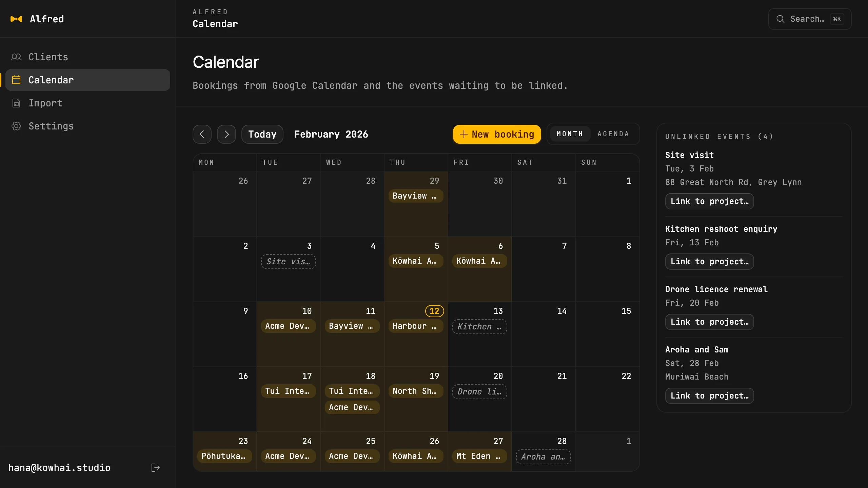This screenshot has width=868, height=488.
Task: Click the search magnifier icon
Action: point(781,19)
